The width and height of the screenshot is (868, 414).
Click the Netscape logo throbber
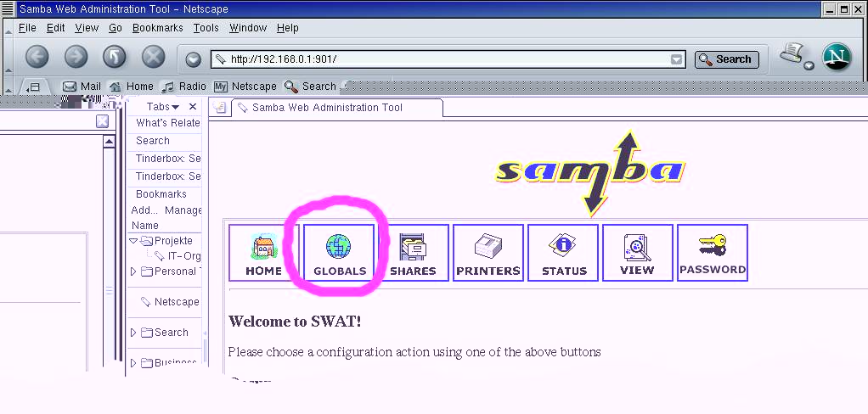point(837,57)
